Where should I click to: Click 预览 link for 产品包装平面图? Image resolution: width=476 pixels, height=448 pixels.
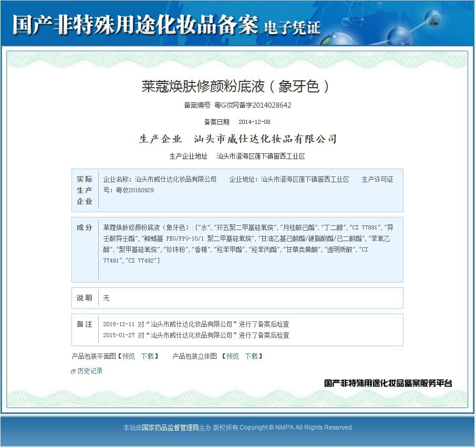(128, 356)
